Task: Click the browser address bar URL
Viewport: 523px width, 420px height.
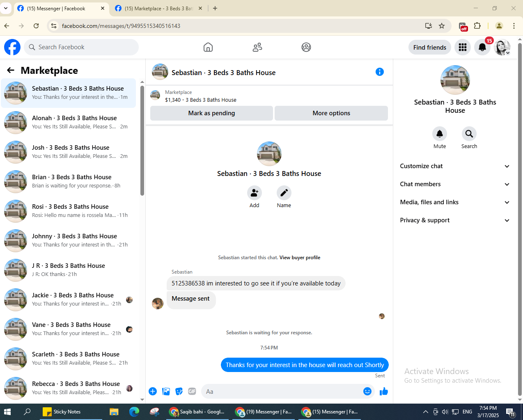Action: tap(121, 26)
